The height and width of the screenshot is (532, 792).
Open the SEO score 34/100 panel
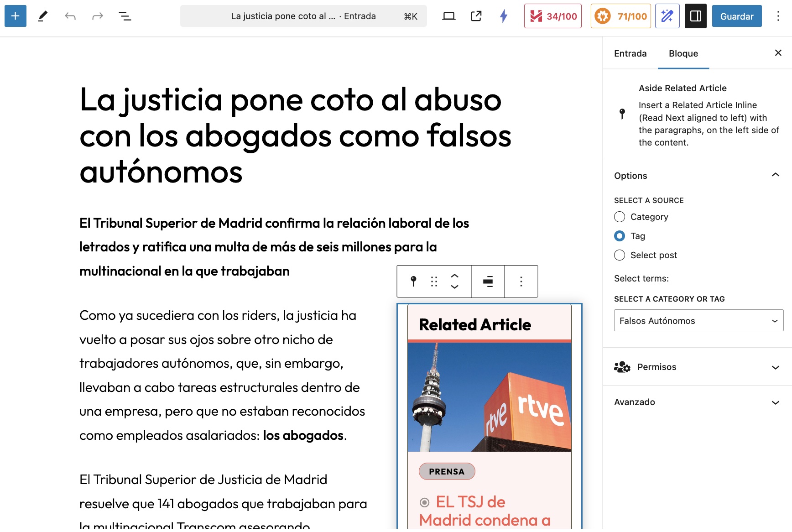point(553,16)
